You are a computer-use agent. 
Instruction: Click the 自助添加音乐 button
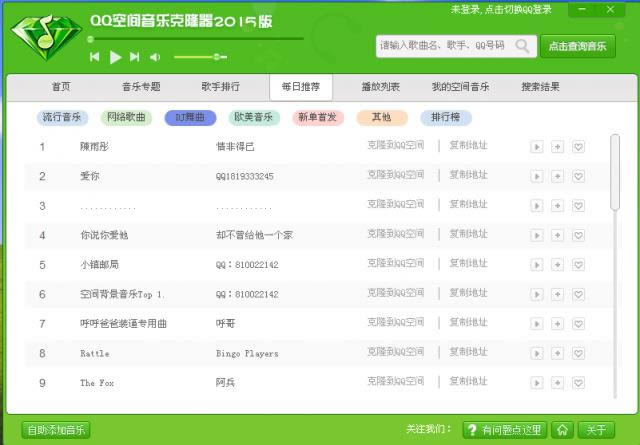(56, 430)
